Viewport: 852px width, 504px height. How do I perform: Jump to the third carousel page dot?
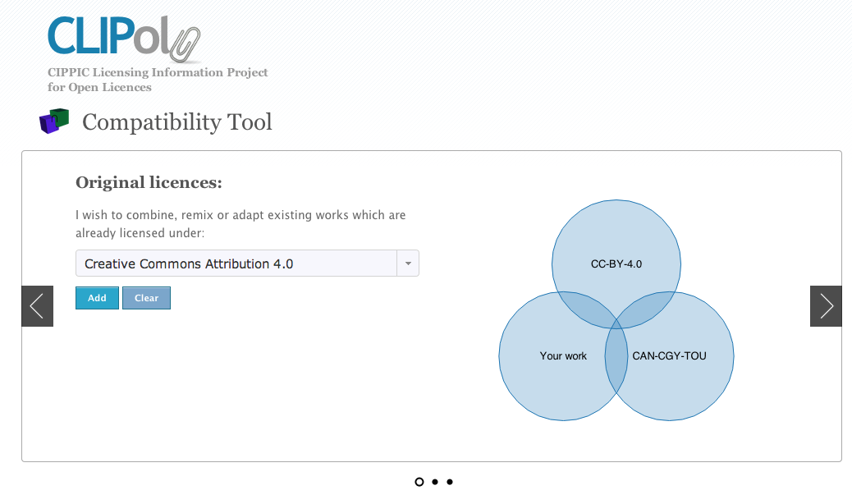pyautogui.click(x=450, y=482)
